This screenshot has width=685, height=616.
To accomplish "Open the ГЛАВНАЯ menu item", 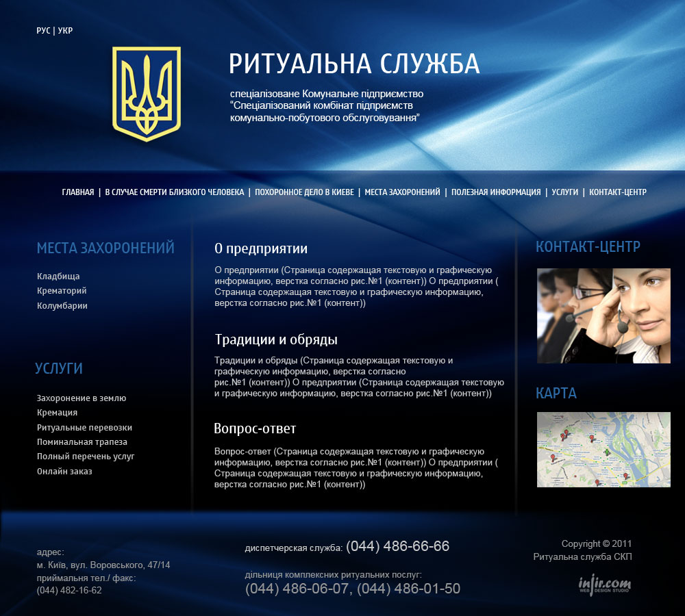I will 78,192.
